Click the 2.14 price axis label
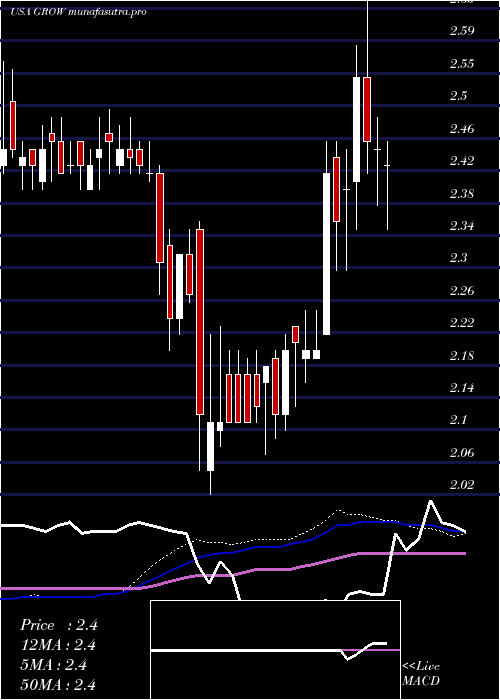Image resolution: width=500 pixels, height=700 pixels. point(462,388)
